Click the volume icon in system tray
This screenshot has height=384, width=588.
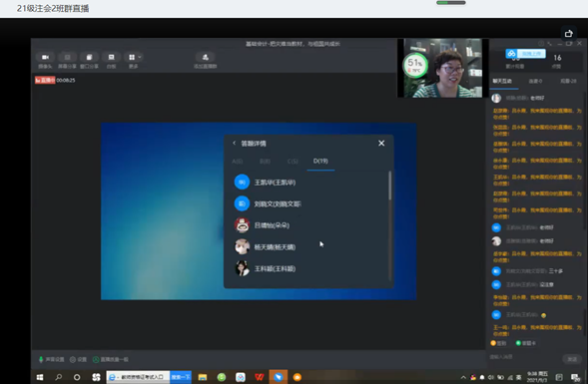click(x=491, y=378)
